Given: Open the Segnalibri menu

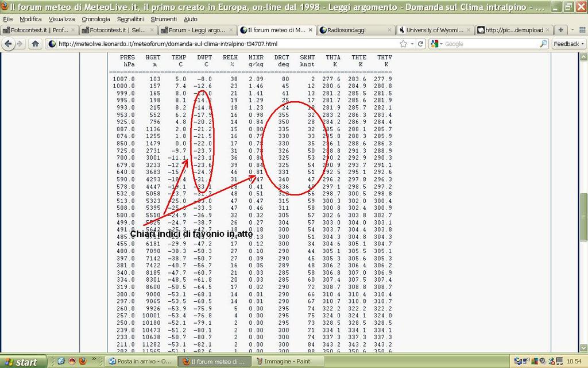Looking at the screenshot, I should tap(130, 19).
